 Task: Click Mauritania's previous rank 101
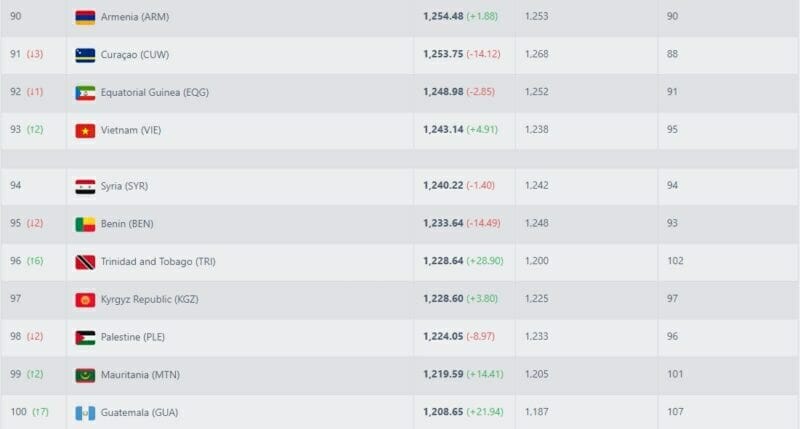coord(675,375)
